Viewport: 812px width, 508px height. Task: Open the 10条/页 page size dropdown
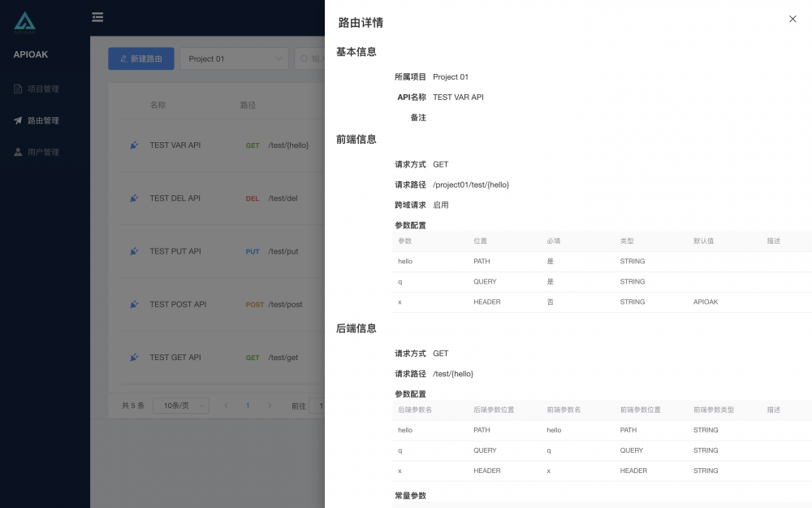180,405
